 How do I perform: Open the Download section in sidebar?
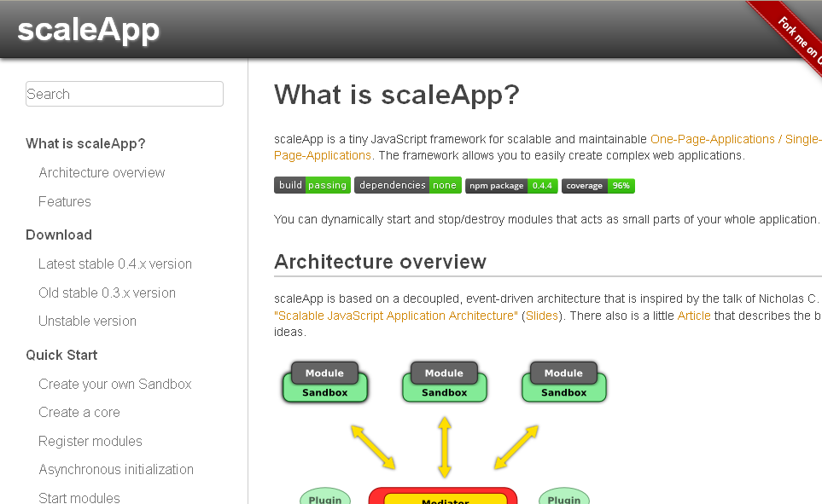coord(59,235)
